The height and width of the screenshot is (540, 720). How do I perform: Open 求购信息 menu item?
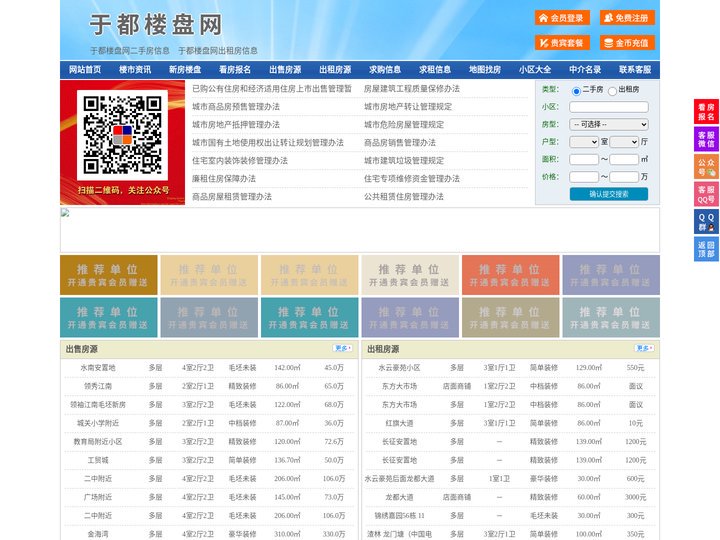[x=385, y=70]
